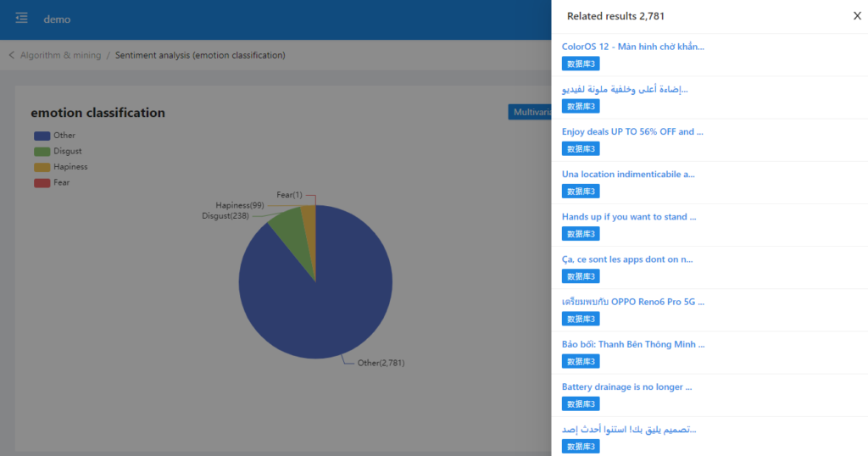Open the ColorOS 12 result link
This screenshot has width=868, height=456.
632,47
